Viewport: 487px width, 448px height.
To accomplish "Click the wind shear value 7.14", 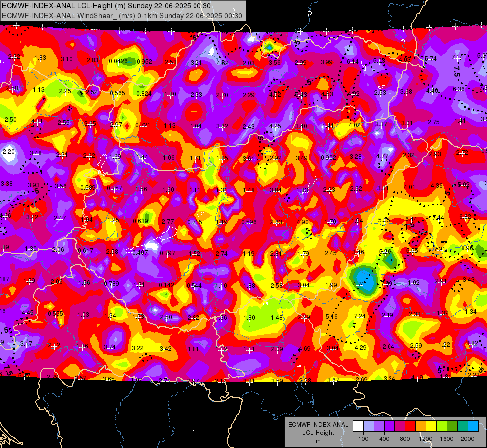I will click(457, 57).
